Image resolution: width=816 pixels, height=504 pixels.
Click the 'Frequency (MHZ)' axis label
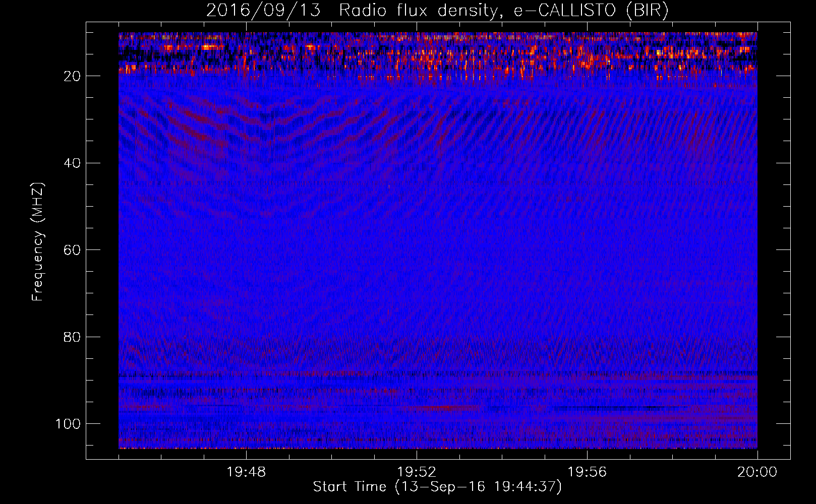pos(38,242)
